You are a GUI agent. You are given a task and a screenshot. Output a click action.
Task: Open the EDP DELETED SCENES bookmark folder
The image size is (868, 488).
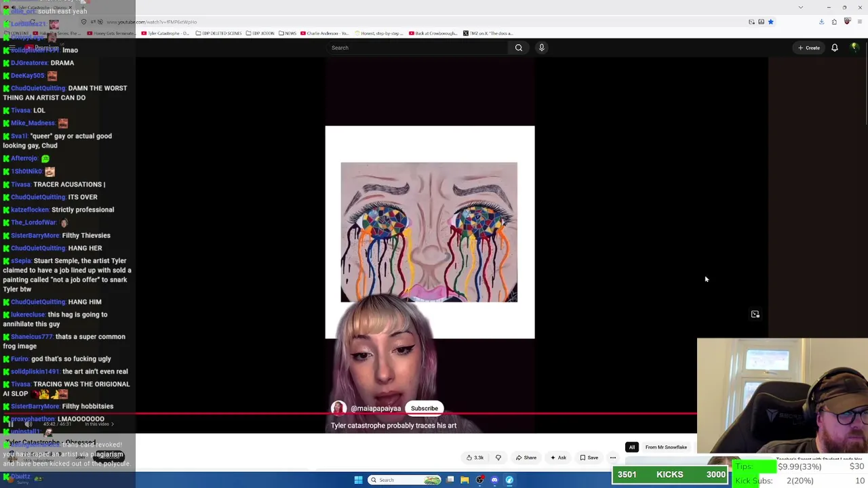(x=219, y=33)
